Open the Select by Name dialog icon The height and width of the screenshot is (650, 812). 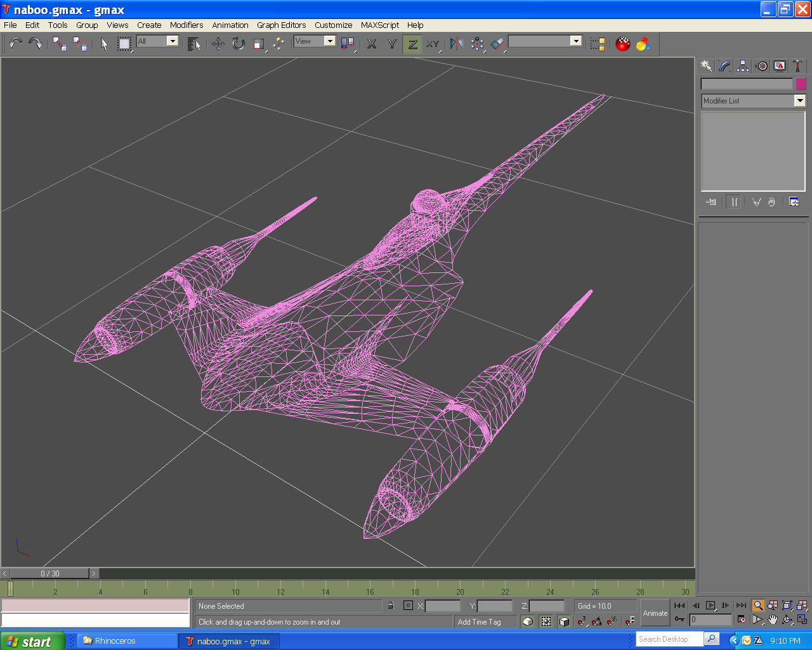click(194, 43)
